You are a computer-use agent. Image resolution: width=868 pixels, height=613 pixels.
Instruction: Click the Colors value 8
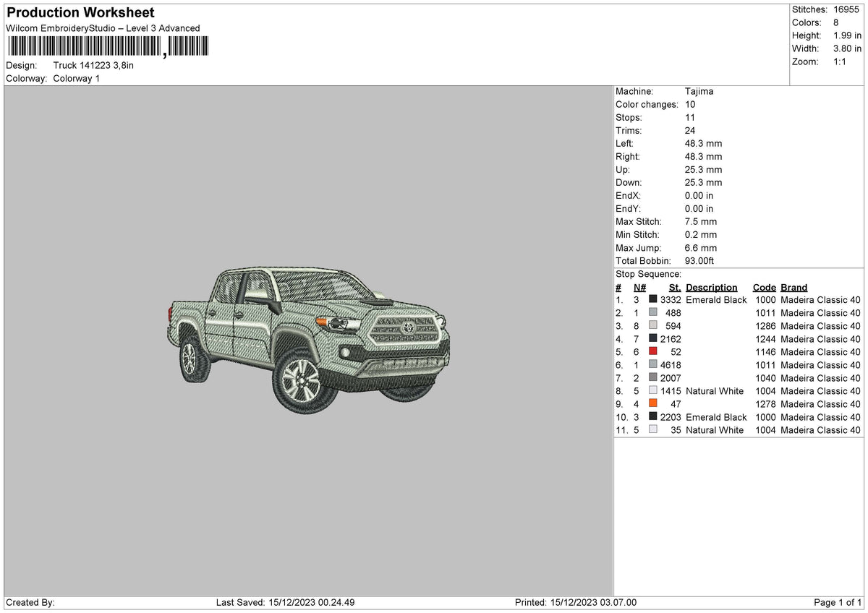[x=836, y=22]
